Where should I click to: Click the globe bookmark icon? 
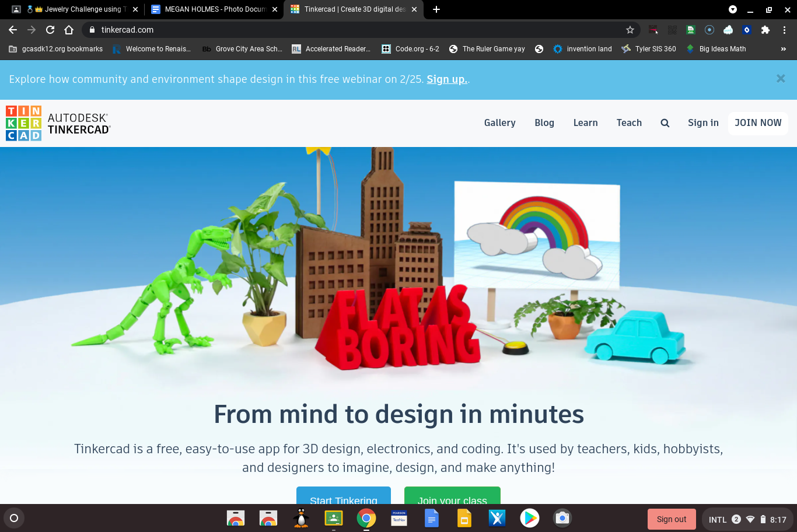(539, 49)
